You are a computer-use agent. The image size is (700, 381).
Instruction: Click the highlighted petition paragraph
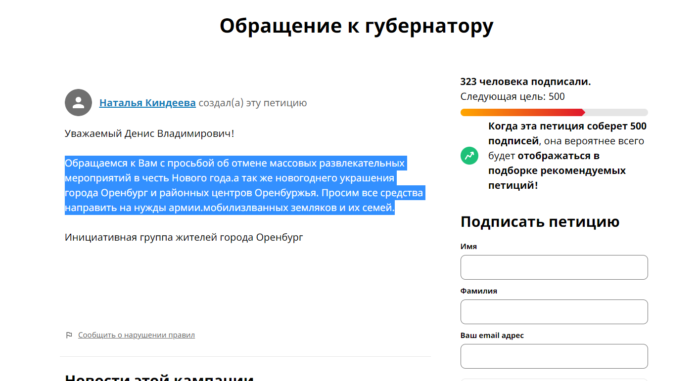[x=244, y=185]
